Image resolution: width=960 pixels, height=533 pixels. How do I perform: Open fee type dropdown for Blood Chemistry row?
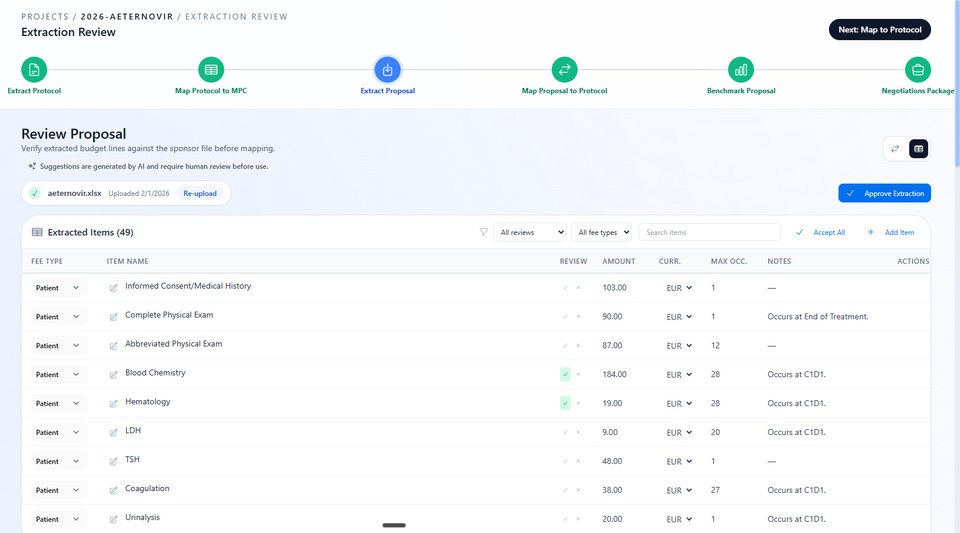pyautogui.click(x=58, y=375)
